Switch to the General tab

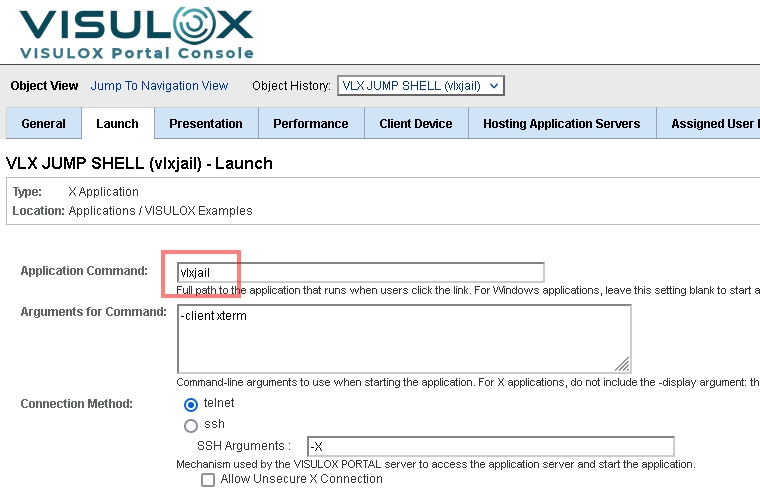44,124
